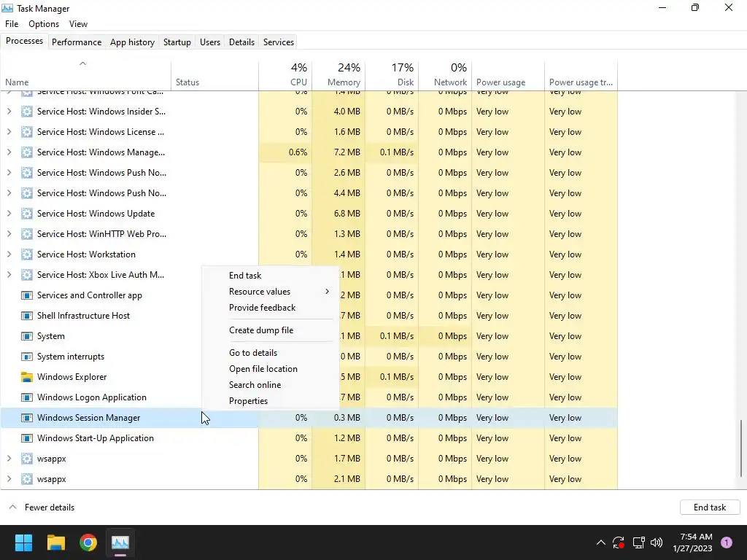Switch to the Users tab
The image size is (747, 560).
tap(210, 42)
